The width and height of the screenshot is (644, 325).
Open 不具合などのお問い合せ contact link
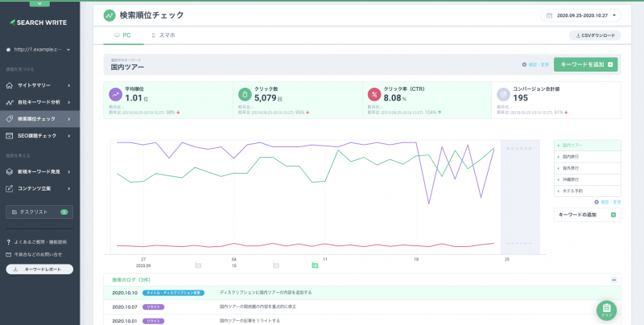point(38,254)
